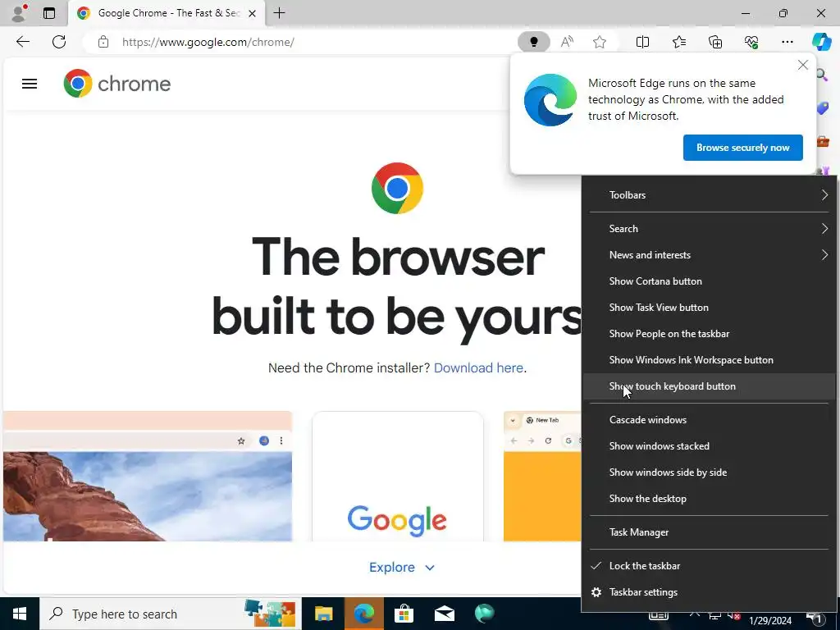Open a new tab with plus button

pyautogui.click(x=279, y=13)
